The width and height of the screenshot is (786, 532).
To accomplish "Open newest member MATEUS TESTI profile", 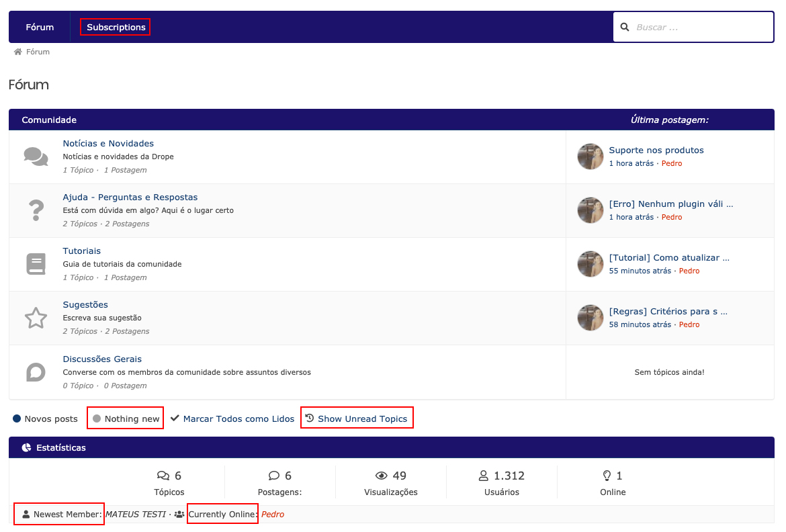I will pos(136,515).
